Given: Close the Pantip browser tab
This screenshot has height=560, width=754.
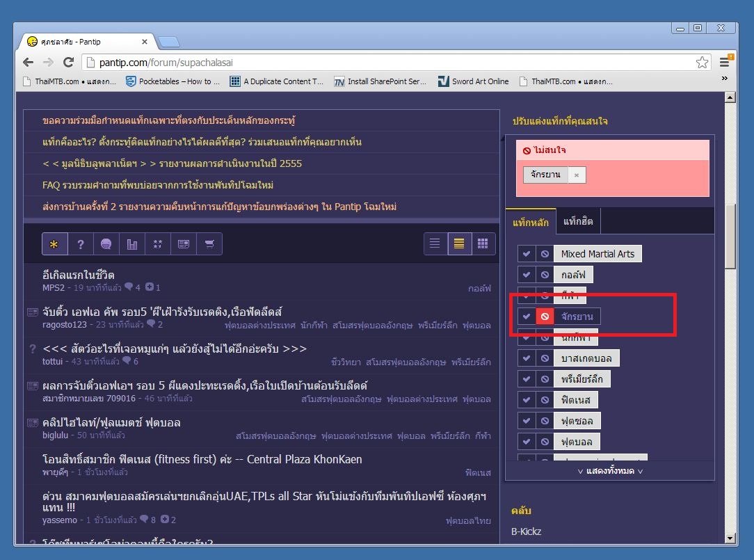Looking at the screenshot, I should tap(144, 42).
